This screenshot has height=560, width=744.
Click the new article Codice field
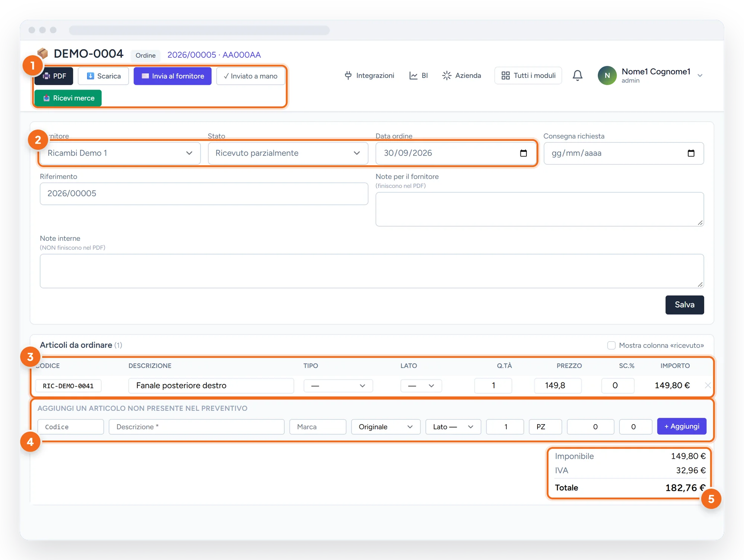71,427
